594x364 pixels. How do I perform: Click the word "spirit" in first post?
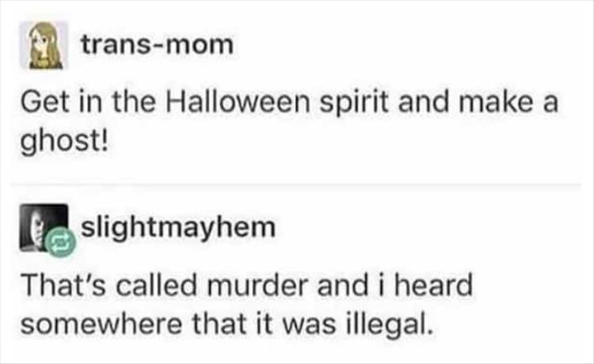tap(355, 104)
